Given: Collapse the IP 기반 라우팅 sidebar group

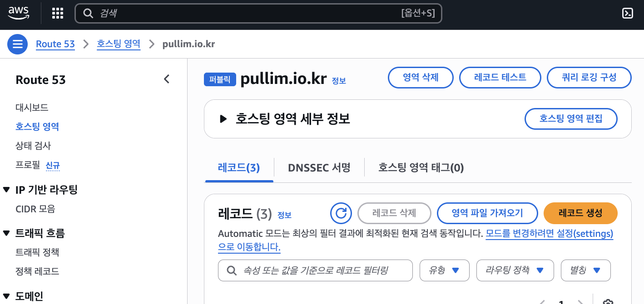Looking at the screenshot, I should point(6,190).
